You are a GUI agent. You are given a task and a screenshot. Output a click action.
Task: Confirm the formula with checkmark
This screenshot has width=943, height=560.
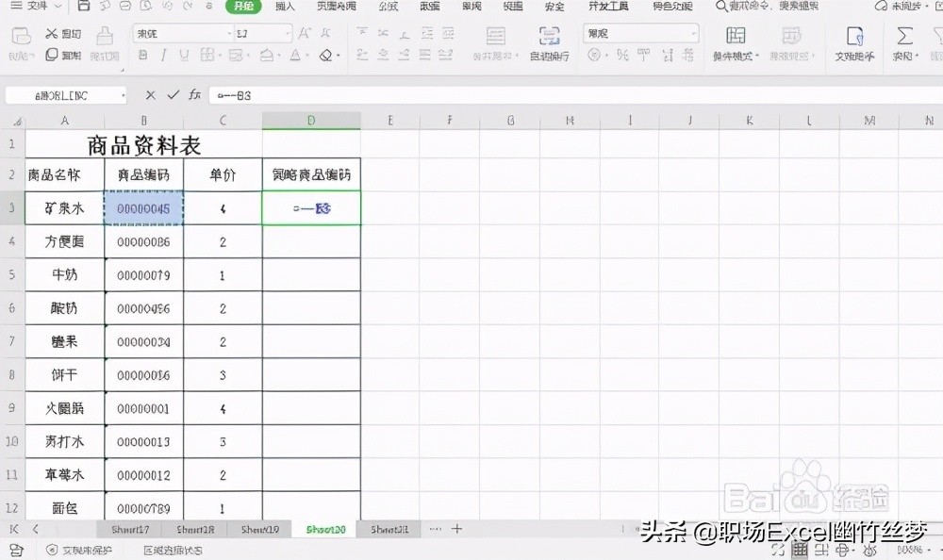click(x=174, y=95)
